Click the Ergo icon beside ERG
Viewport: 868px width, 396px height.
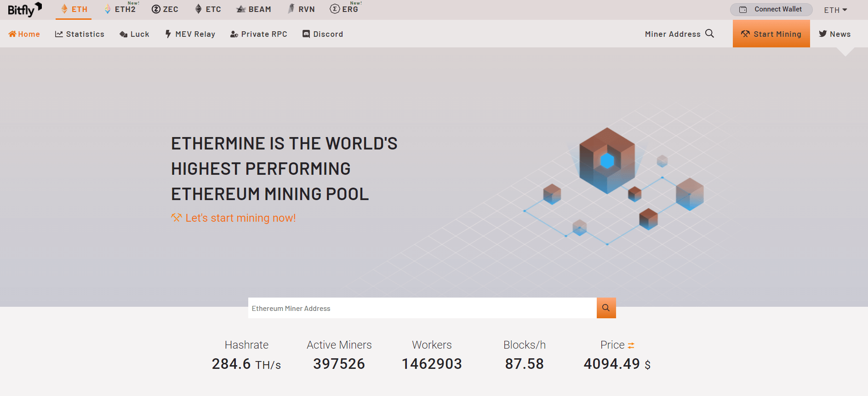pyautogui.click(x=335, y=9)
